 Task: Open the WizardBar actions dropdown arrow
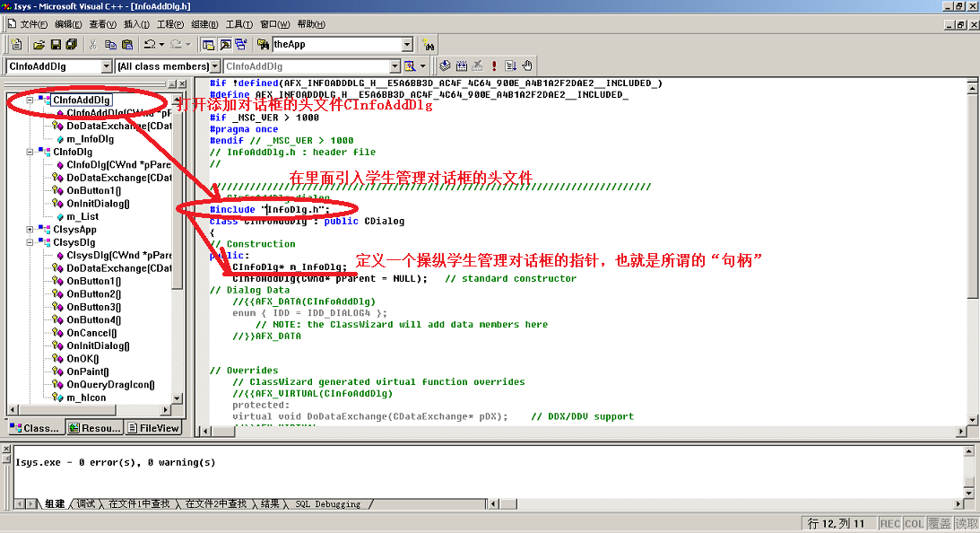(x=422, y=66)
